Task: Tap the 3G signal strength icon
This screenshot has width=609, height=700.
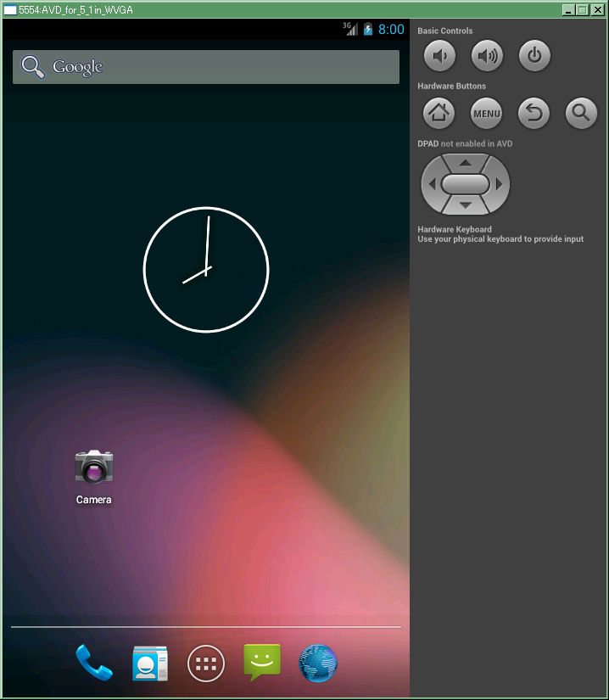Action: pyautogui.click(x=350, y=29)
